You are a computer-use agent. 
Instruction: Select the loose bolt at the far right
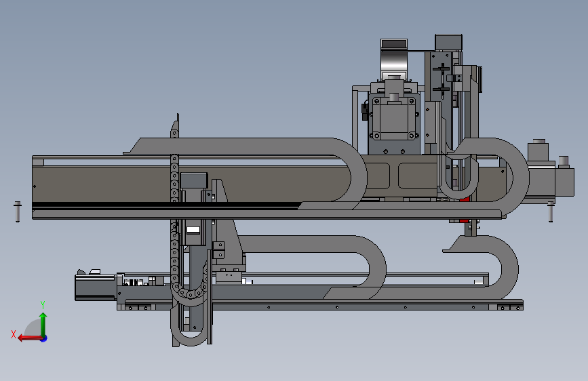pos(551,212)
